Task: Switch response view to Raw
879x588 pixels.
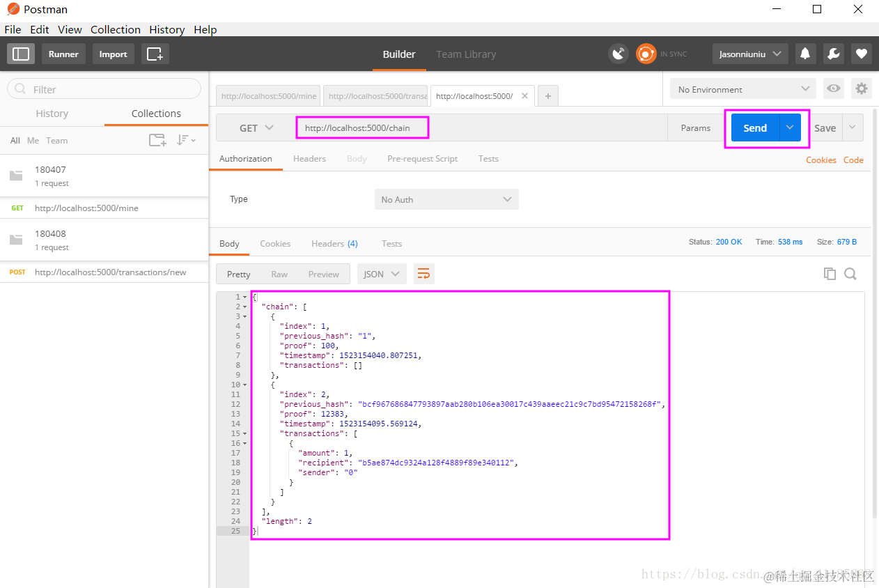Action: tap(279, 274)
